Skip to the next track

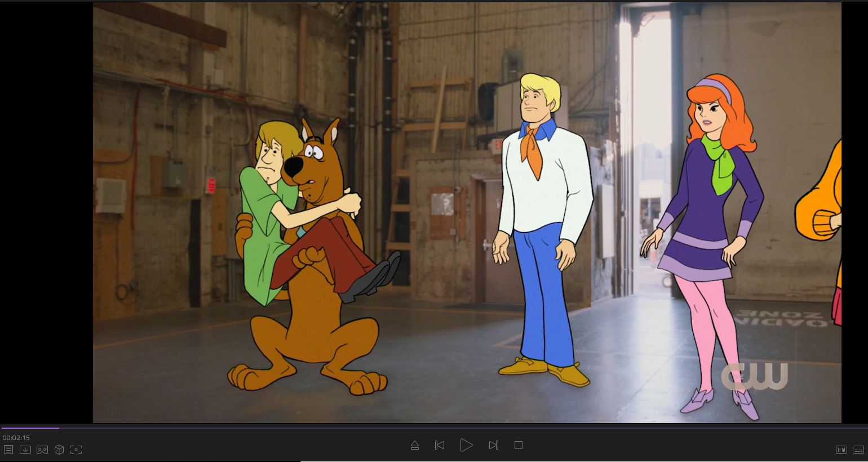click(493, 445)
